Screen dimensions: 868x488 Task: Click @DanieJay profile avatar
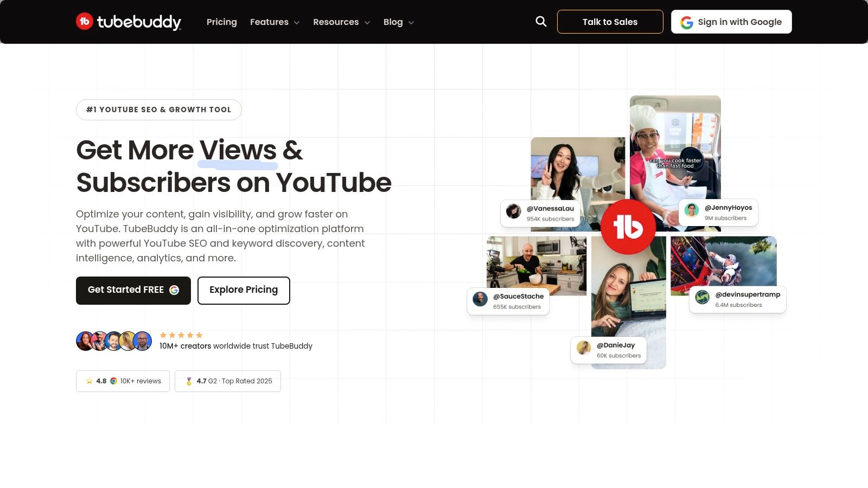[584, 348]
